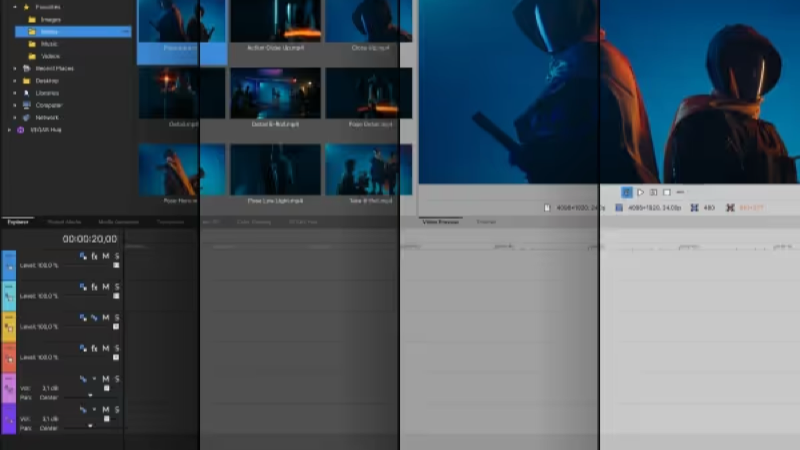This screenshot has height=450, width=800.
Task: Open track FX on the red video track
Action: point(94,348)
